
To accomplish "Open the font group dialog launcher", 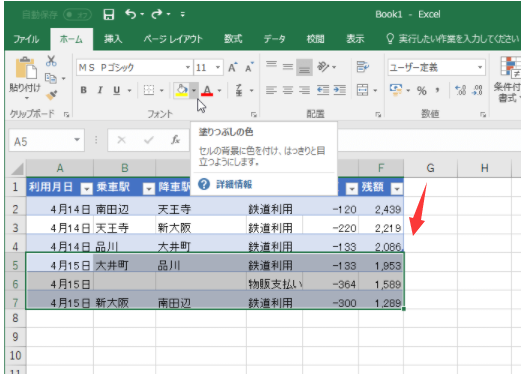I will point(254,115).
